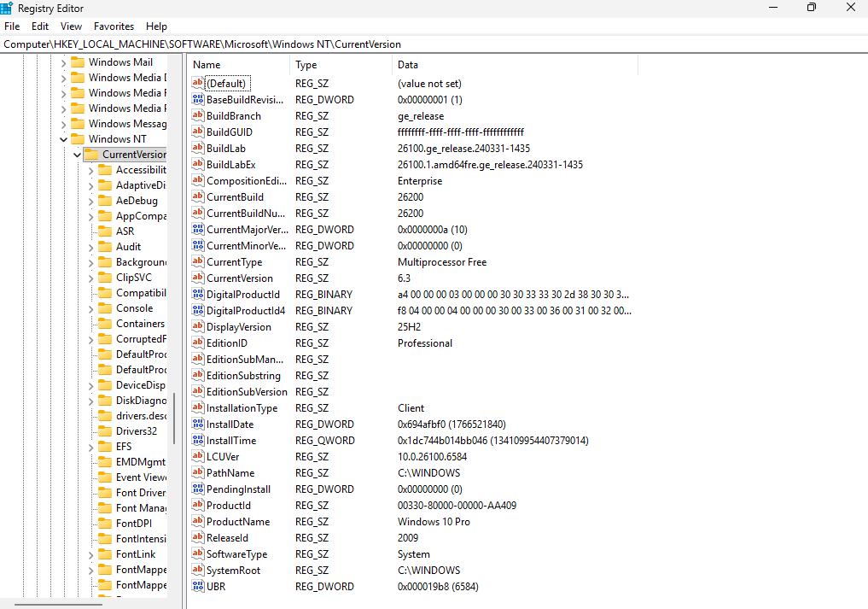The image size is (868, 609).
Task: Select the EditionSubstring value name
Action: [x=243, y=375]
